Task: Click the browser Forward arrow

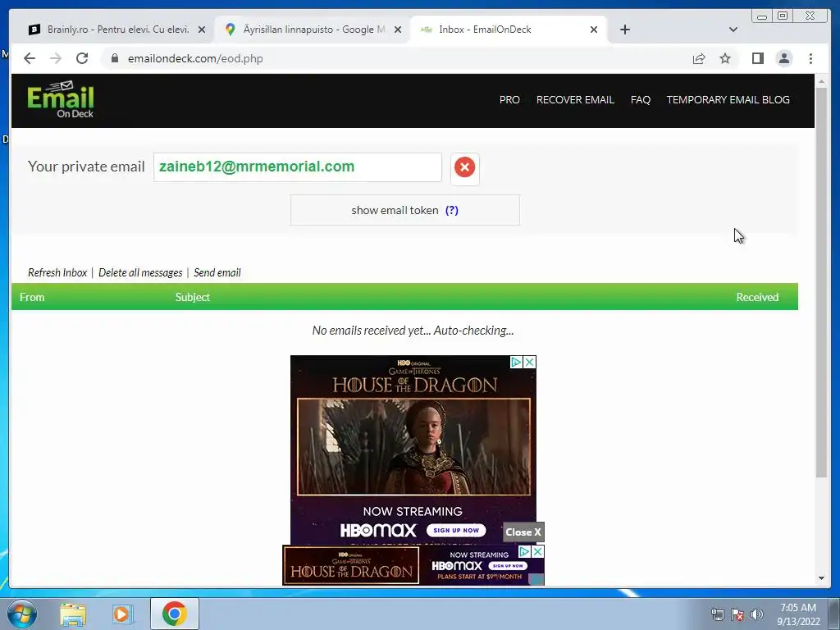Action: click(x=56, y=58)
